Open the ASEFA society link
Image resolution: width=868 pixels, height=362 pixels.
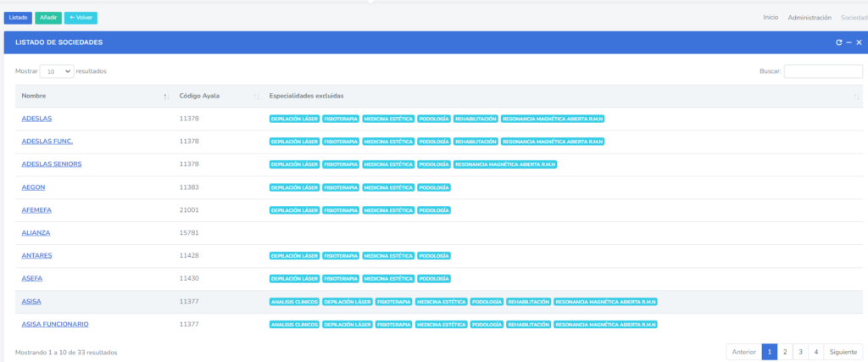pyautogui.click(x=32, y=278)
